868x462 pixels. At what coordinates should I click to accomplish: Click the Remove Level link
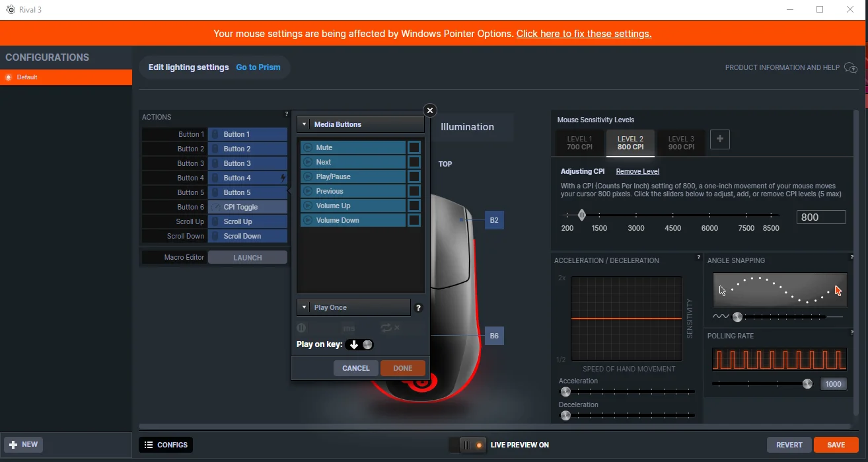coord(637,171)
